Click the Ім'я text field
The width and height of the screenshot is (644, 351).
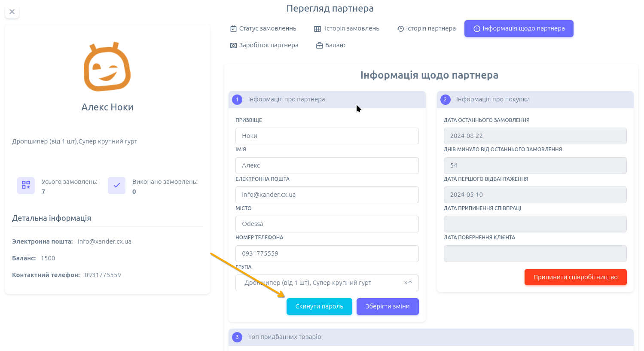[327, 165]
